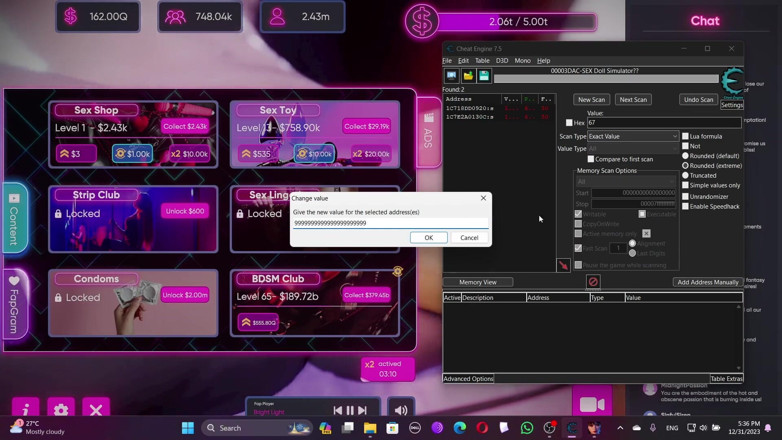Open the Table menu in Cheat Engine
782x440 pixels.
pyautogui.click(x=482, y=60)
